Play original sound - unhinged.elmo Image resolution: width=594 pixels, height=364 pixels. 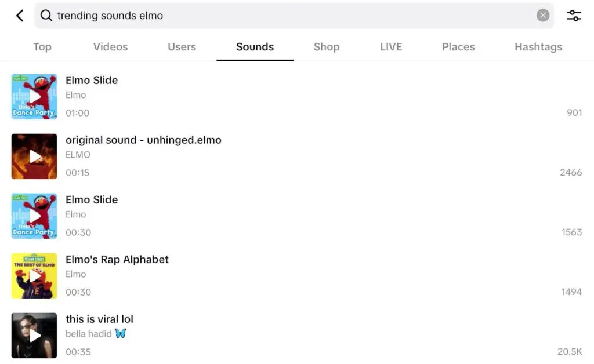point(34,156)
